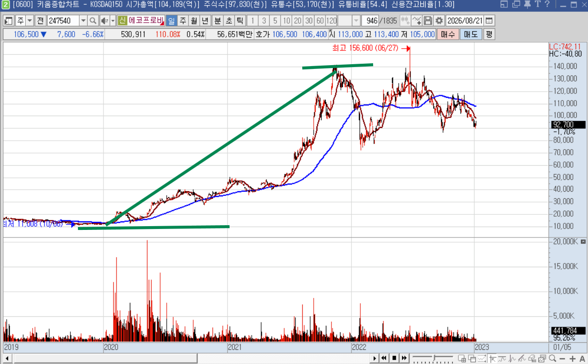Search for a stock with the magnifier icon
Image resolution: width=588 pixels, height=364 pixels.
pyautogui.click(x=93, y=21)
